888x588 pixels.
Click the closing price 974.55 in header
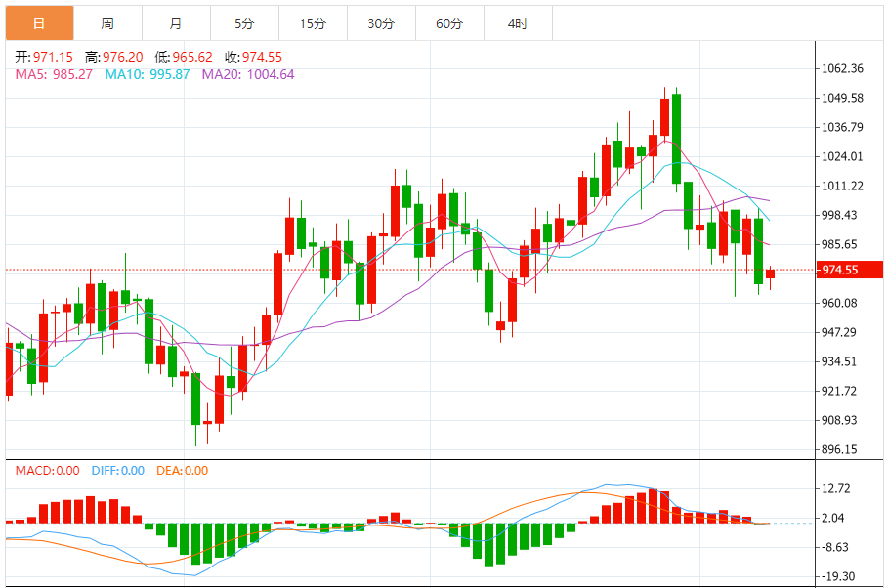coord(262,57)
